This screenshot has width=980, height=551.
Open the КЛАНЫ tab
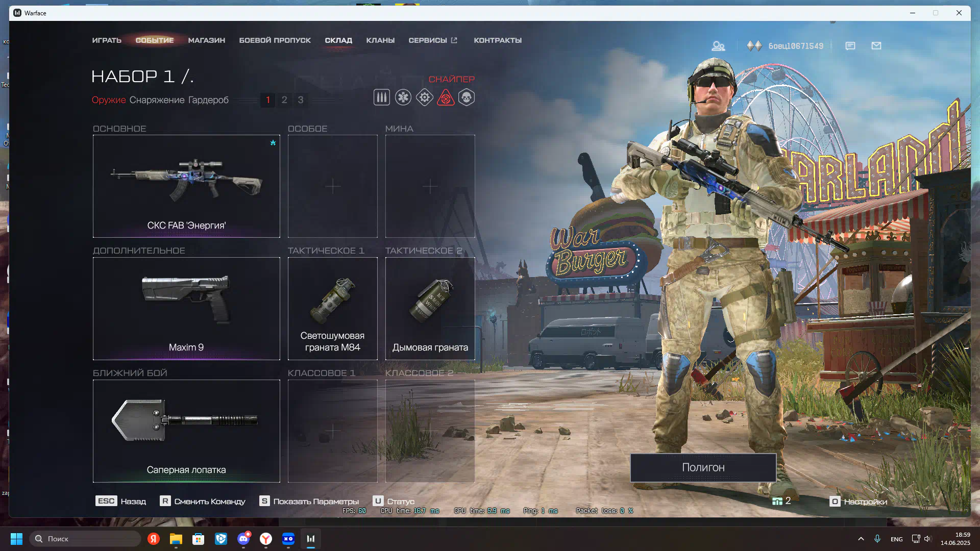click(380, 40)
